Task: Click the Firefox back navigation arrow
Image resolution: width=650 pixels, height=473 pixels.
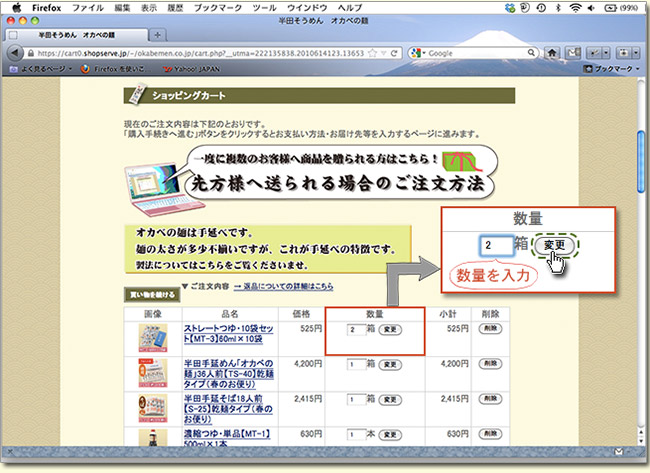Action: pos(16,52)
